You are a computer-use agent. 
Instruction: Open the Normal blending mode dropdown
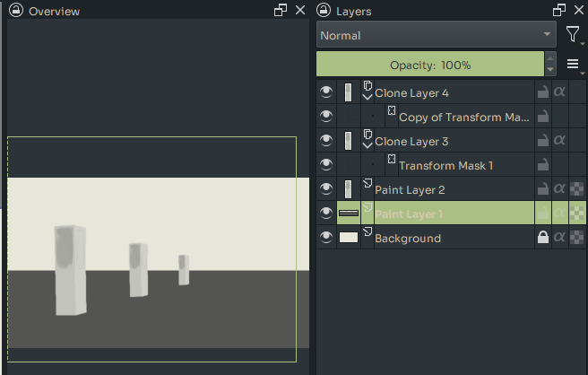point(437,35)
